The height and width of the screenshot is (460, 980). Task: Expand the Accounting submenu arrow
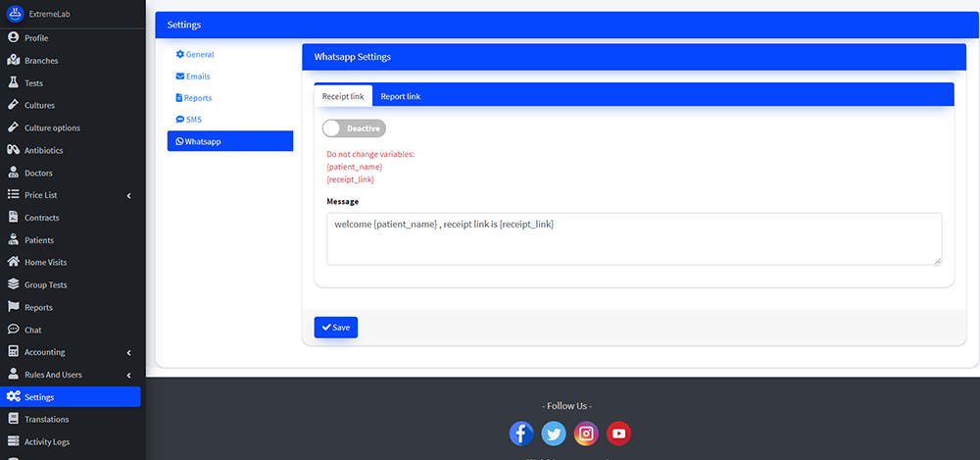click(129, 352)
